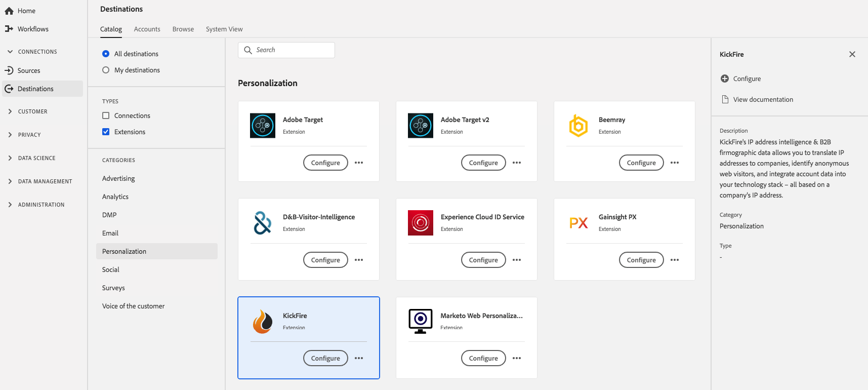Configure the Beemray extension
The image size is (868, 390).
tap(641, 163)
